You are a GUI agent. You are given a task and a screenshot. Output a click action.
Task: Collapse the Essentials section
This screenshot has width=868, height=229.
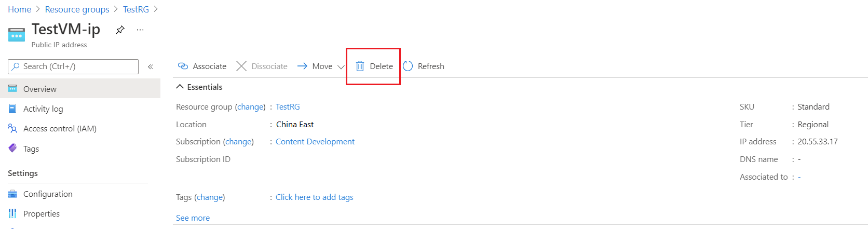click(x=180, y=87)
